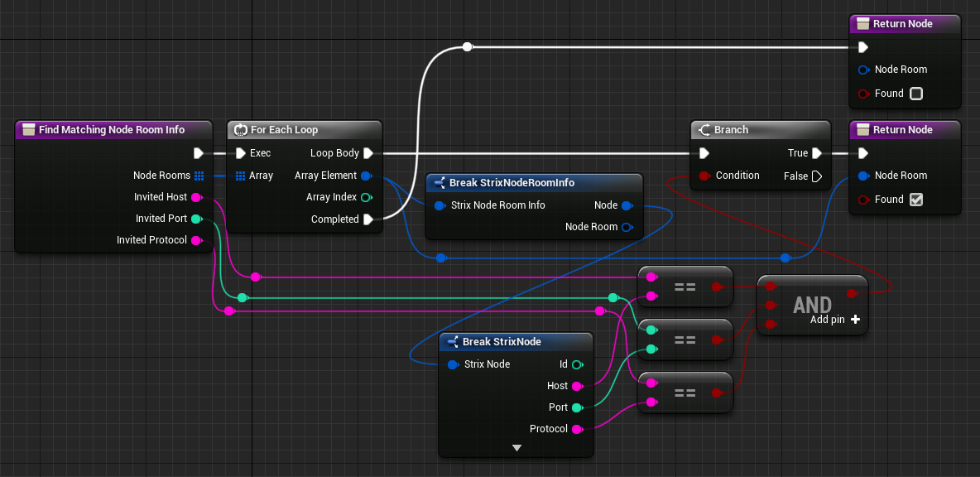Click the Host output pin on Break StrixNode
This screenshot has width=980, height=477.
[578, 387]
